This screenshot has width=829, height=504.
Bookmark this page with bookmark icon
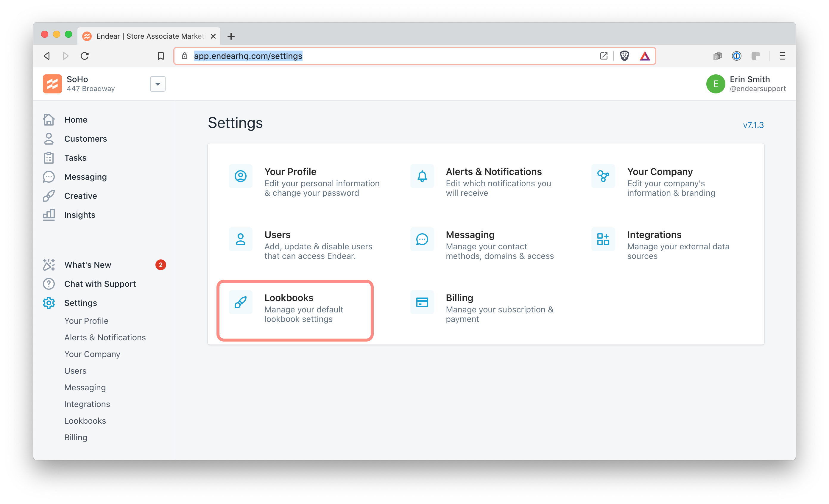[161, 56]
